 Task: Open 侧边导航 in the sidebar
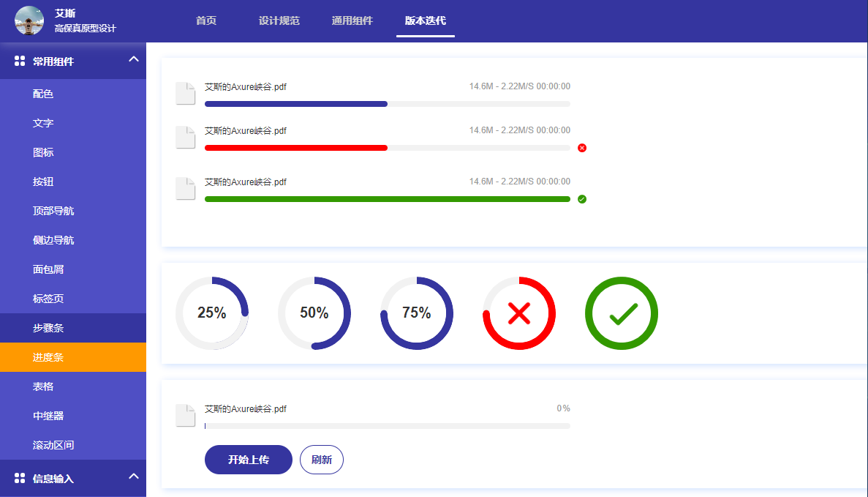pos(73,241)
